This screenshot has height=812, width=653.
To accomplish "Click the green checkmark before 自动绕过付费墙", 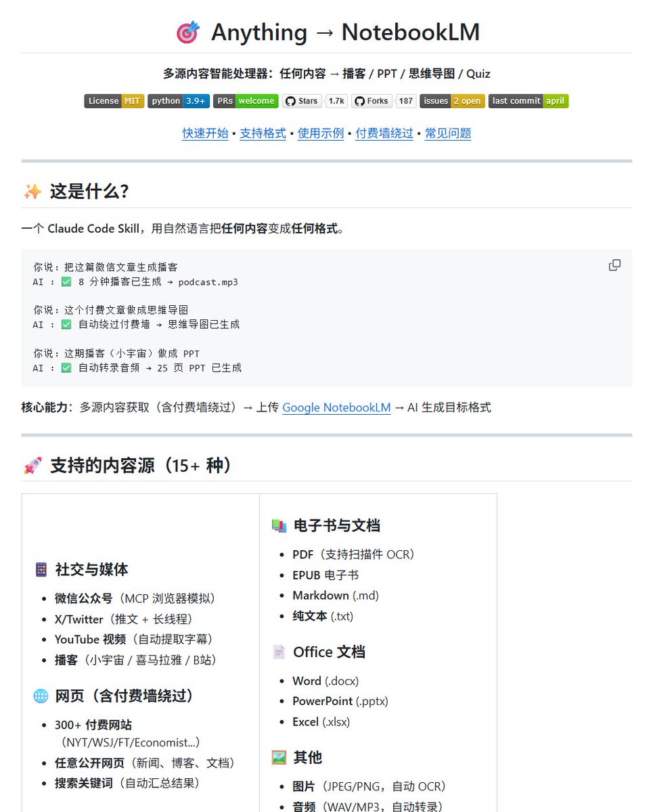I will tap(66, 325).
